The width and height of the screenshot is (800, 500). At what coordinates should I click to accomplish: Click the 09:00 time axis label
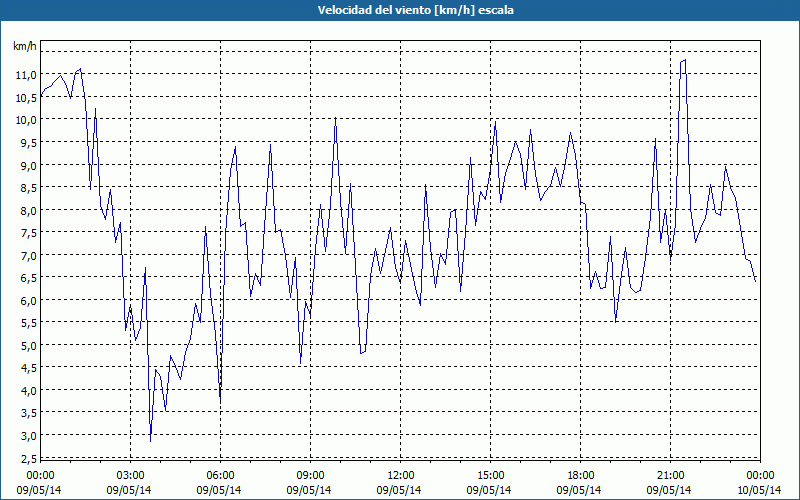pos(310,476)
